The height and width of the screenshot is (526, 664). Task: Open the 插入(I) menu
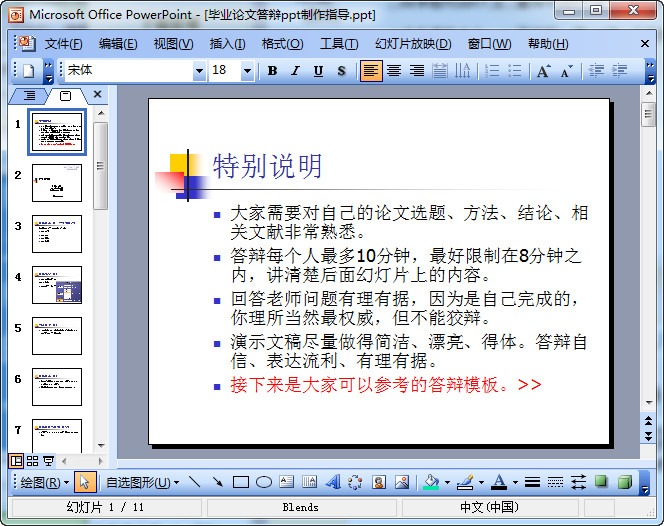(x=227, y=44)
